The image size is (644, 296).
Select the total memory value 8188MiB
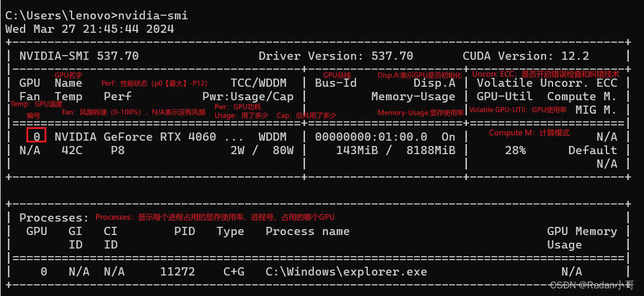click(x=431, y=151)
